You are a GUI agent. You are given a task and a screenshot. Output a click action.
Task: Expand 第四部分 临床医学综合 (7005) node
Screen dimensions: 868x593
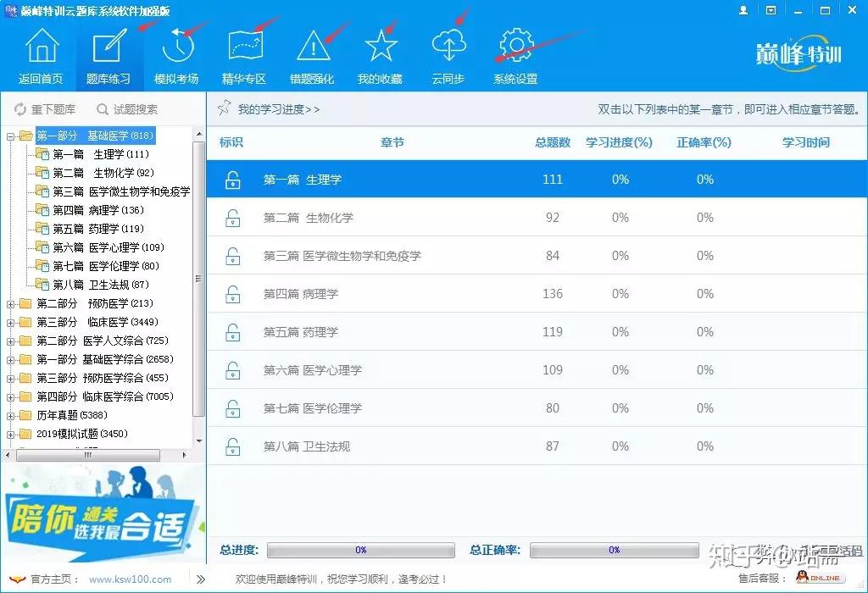(x=10, y=397)
